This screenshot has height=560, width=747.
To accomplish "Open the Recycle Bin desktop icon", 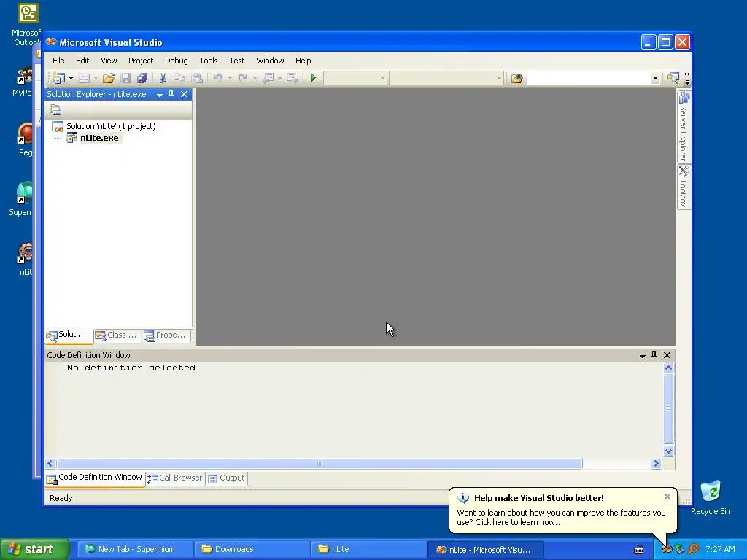I will point(711,497).
